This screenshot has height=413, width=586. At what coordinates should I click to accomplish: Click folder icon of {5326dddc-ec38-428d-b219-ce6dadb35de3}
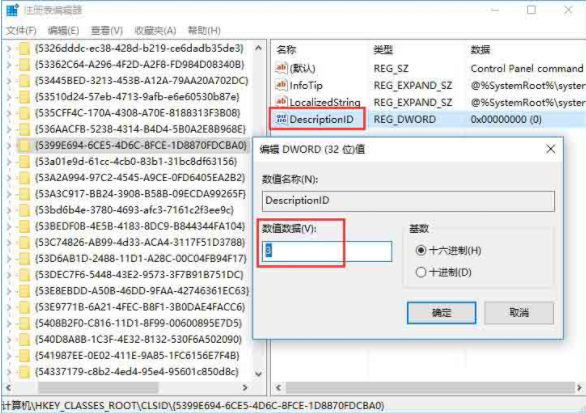click(24, 49)
